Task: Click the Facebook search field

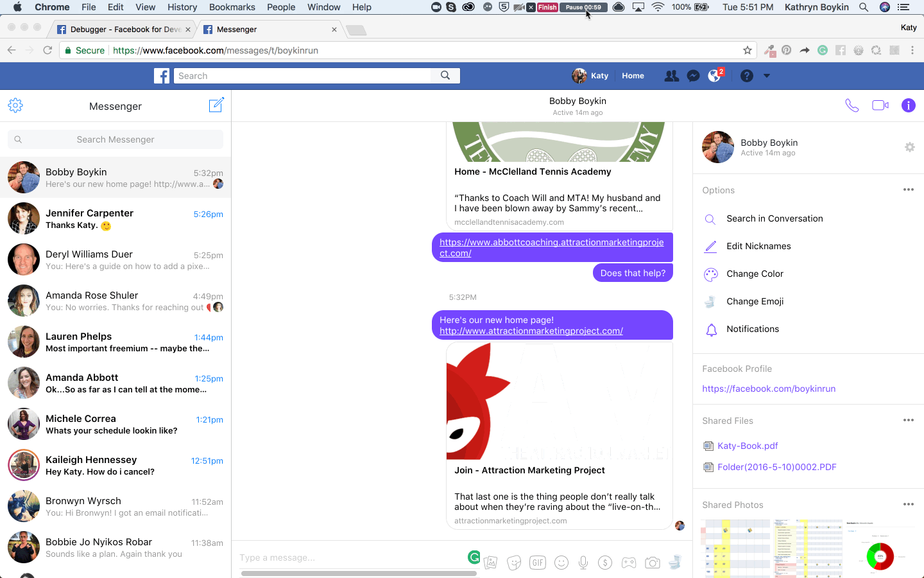Action: pyautogui.click(x=302, y=76)
